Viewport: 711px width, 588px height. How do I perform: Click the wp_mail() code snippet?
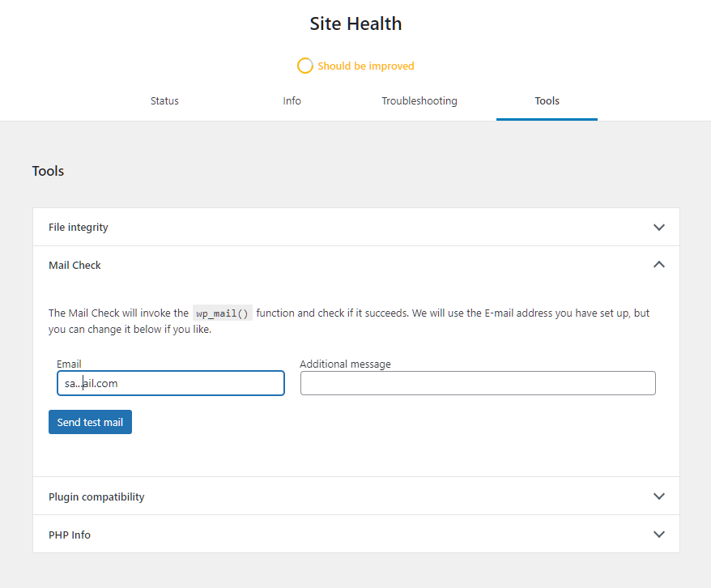tap(222, 313)
